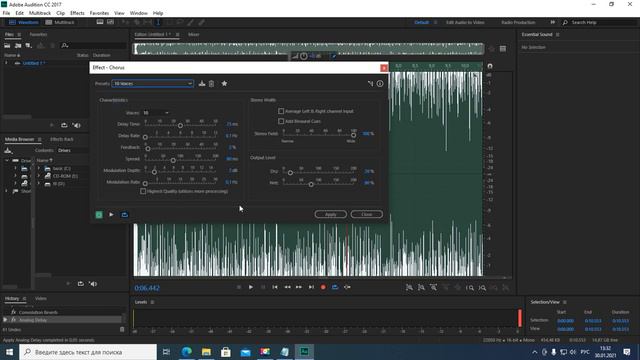
Task: Expand the CD-ROM drive entry
Action: point(39,176)
